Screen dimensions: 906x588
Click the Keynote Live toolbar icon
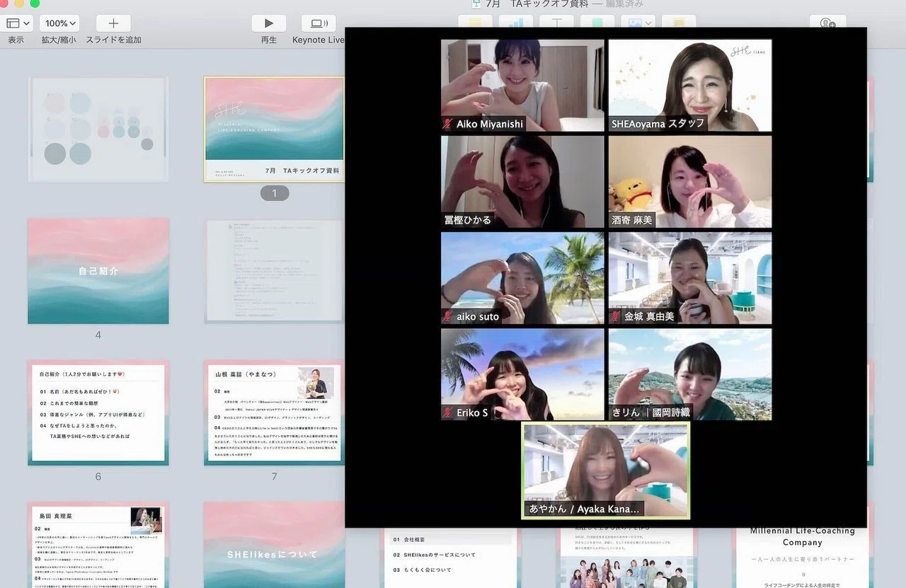319,23
